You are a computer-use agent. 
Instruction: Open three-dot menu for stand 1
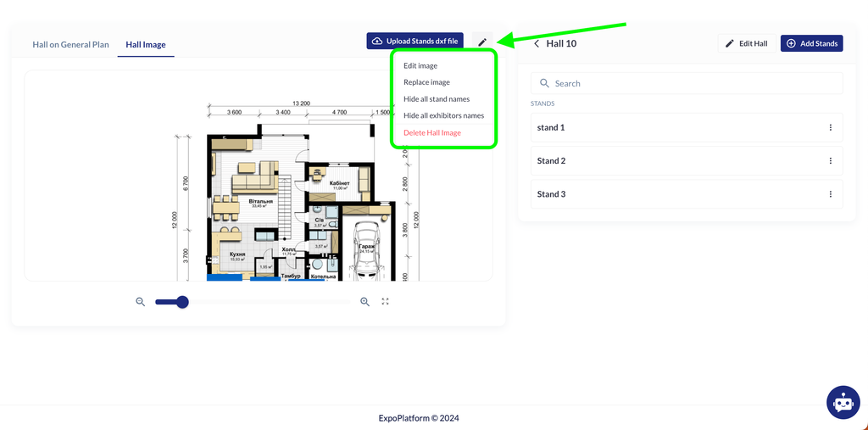(x=830, y=128)
